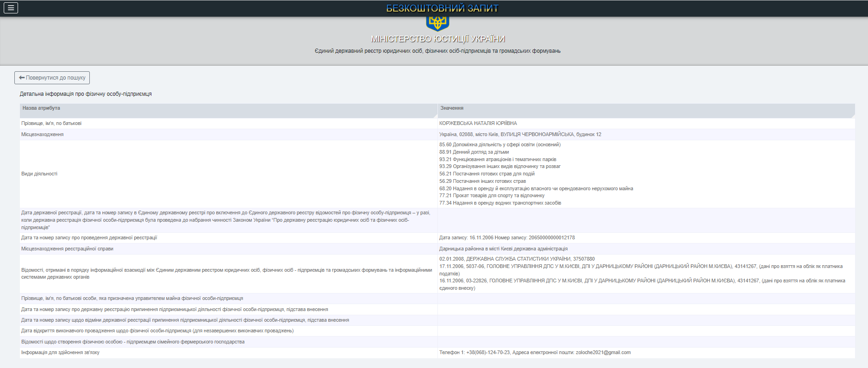This screenshot has height=368, width=868.
Task: Click activity 93.21 Функціювання атракціонів
Action: [498, 159]
